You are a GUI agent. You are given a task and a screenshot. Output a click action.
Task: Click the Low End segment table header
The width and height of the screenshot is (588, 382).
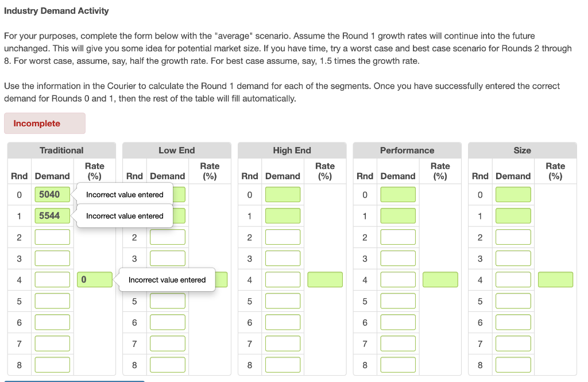177,151
